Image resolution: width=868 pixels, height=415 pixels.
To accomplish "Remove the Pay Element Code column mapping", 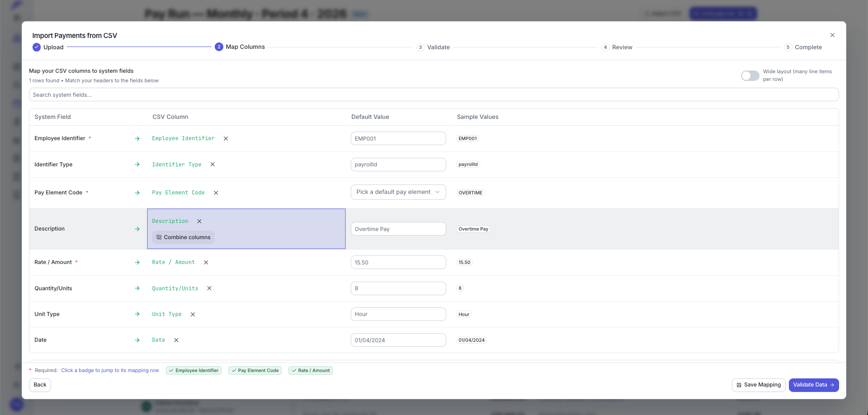I will pyautogui.click(x=216, y=193).
